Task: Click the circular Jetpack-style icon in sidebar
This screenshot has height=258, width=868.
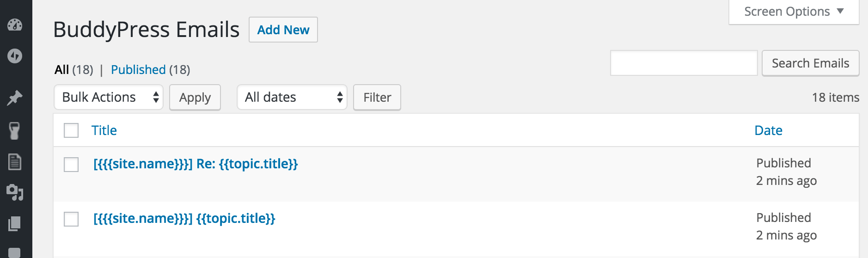Action: coord(15,56)
